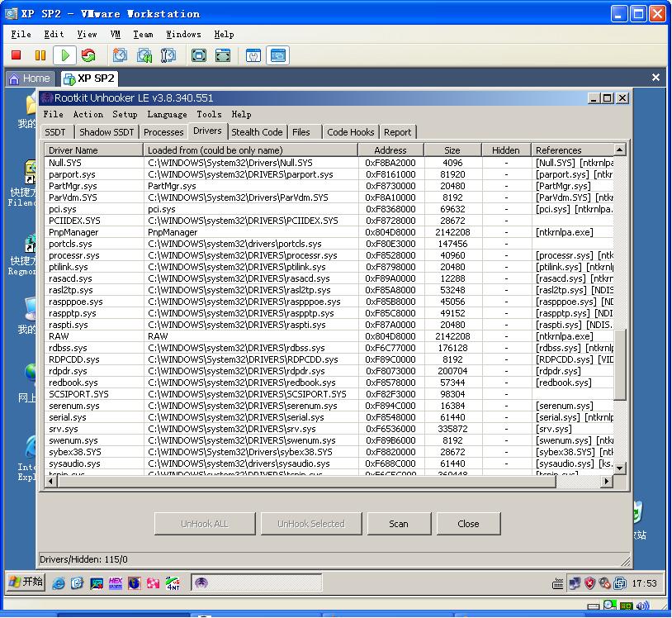Click the VMware Tools tray icon
This screenshot has width=672, height=618.
(x=620, y=583)
